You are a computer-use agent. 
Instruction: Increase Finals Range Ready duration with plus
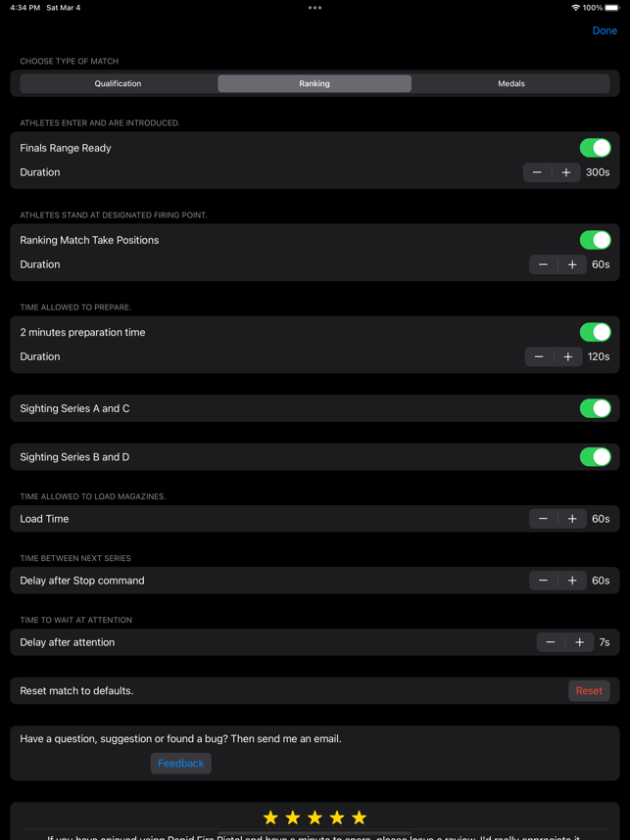pyautogui.click(x=566, y=172)
